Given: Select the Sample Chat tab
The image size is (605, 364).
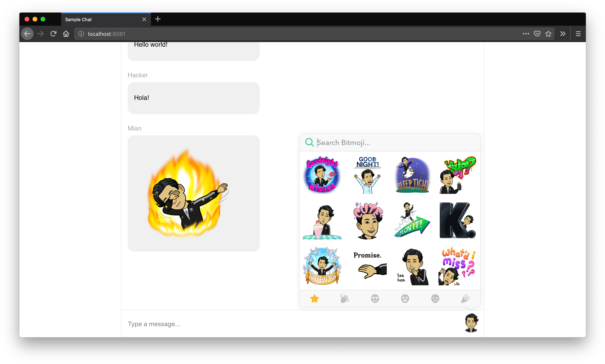Looking at the screenshot, I should point(106,19).
